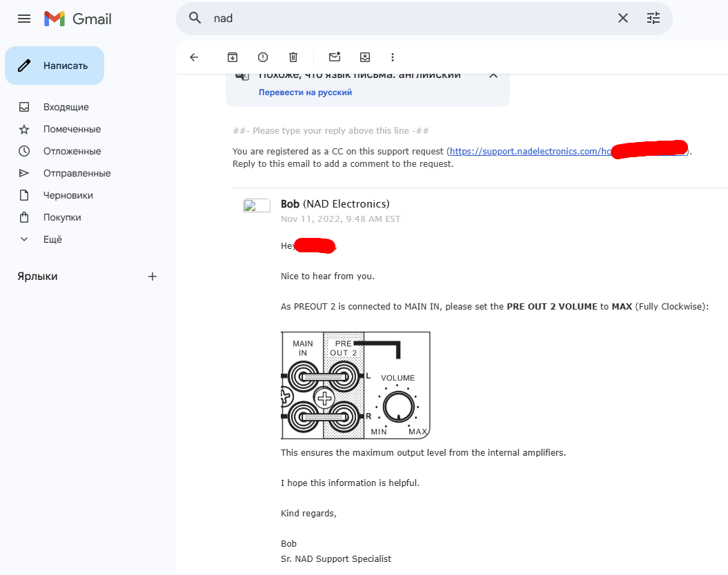Click Перевести на русский translate link
728x575 pixels.
point(305,92)
